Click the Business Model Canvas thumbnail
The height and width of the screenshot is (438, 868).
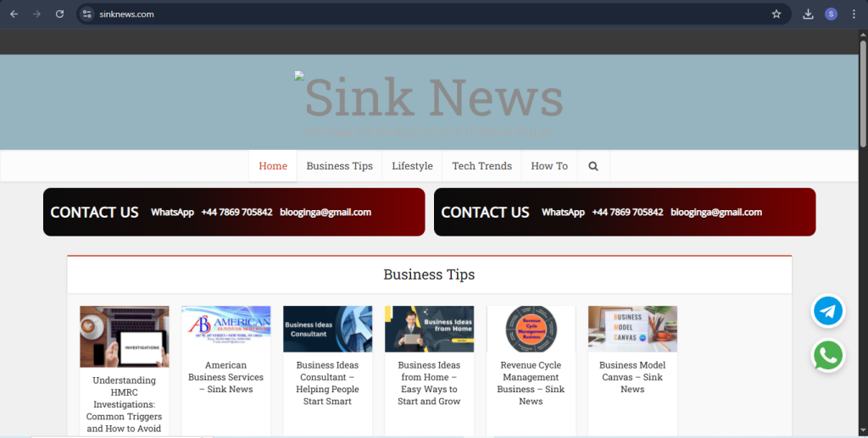[x=632, y=329]
